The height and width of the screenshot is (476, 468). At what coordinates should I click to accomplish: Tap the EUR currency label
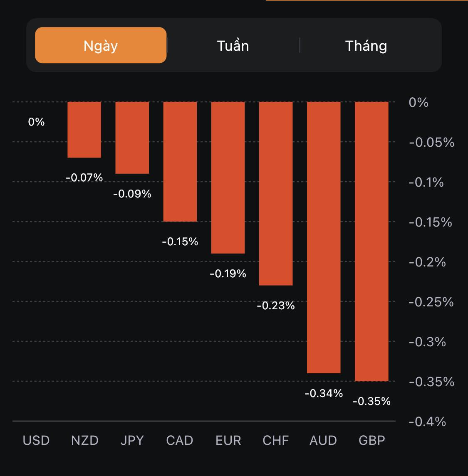point(228,440)
